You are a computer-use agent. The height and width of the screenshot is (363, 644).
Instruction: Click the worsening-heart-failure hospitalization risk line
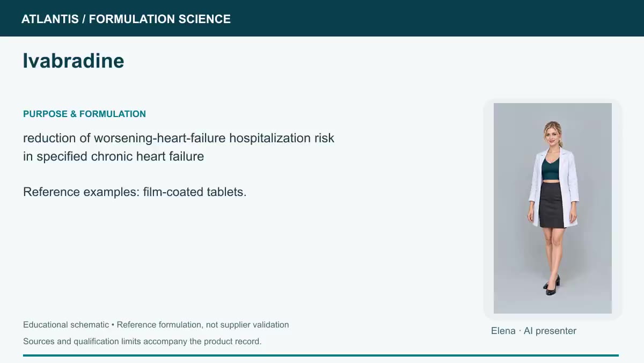[179, 138]
